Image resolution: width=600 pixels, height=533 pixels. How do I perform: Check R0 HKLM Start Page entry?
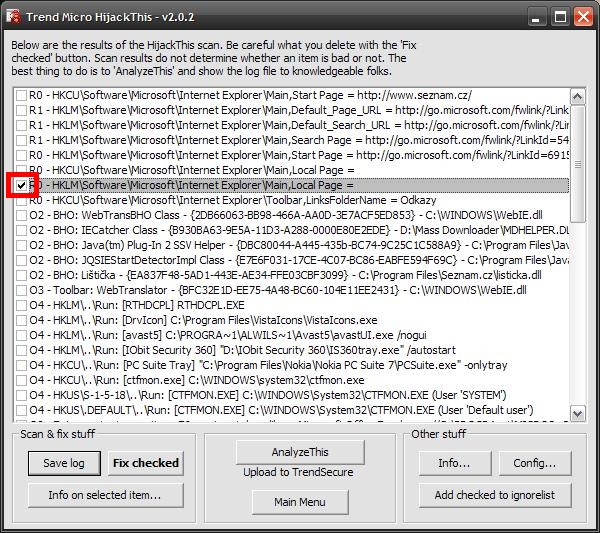(x=21, y=155)
